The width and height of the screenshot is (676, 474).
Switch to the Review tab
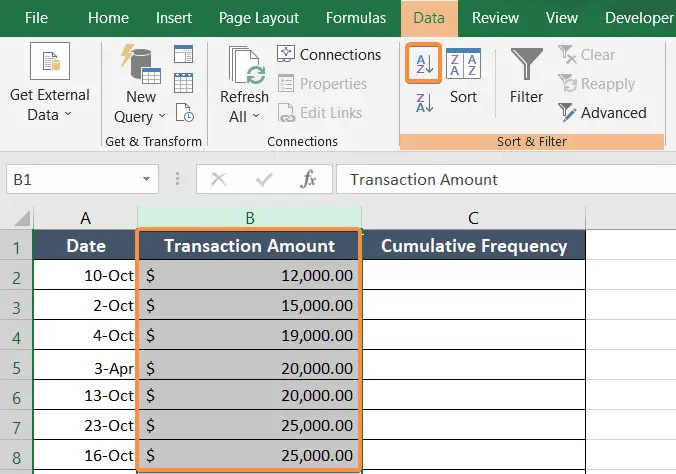495,18
